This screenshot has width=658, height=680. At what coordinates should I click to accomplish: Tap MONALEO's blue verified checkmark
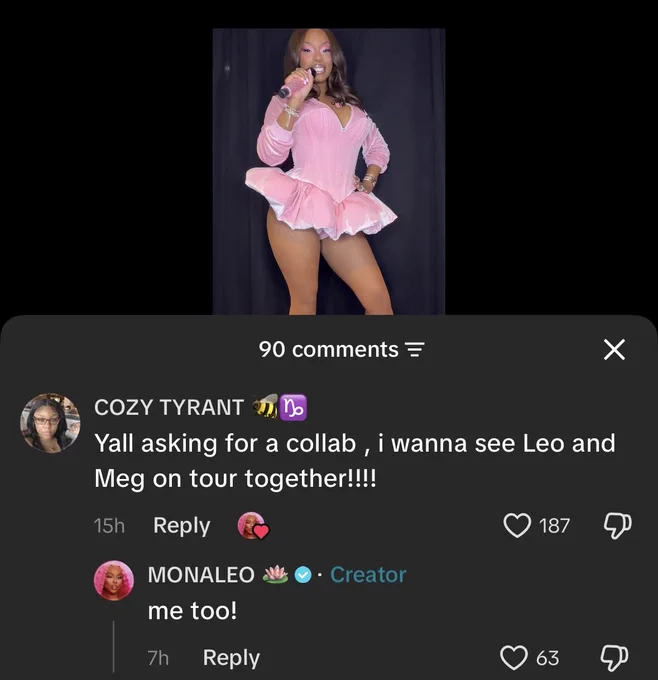pyautogui.click(x=303, y=575)
